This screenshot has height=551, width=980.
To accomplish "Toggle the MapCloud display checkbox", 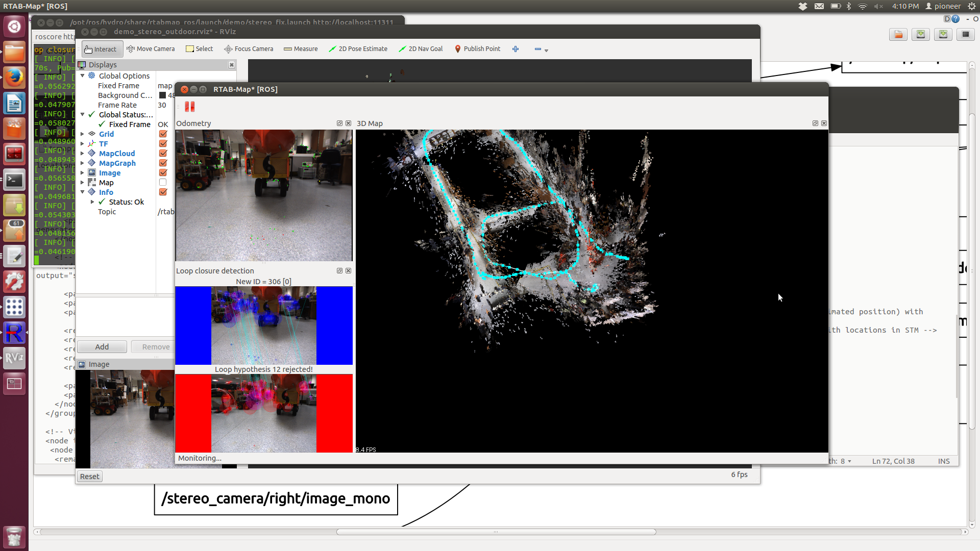I will point(163,154).
